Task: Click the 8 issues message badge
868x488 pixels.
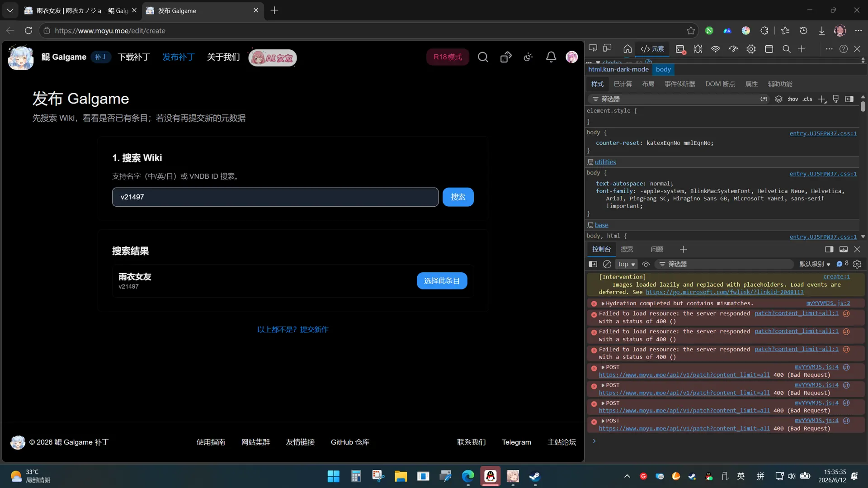Action: click(x=842, y=264)
